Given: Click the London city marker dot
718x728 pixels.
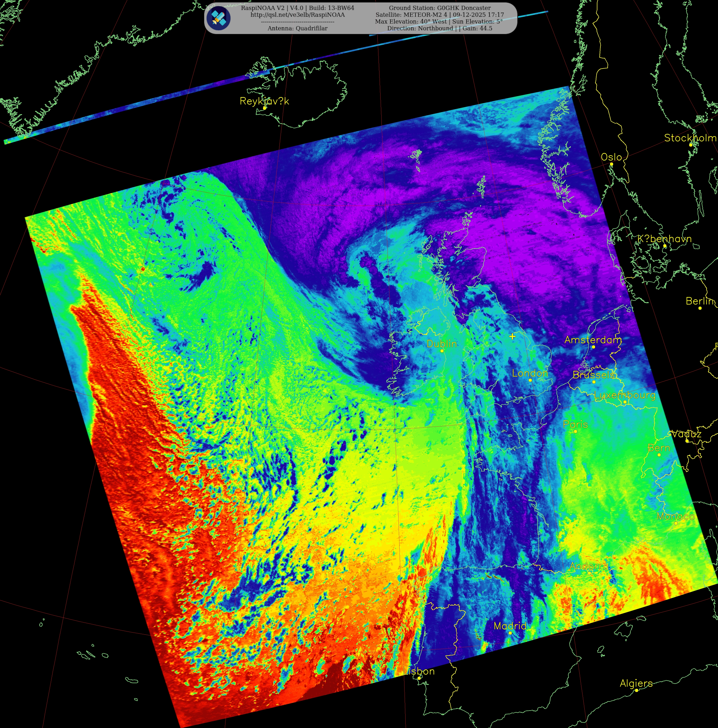Looking at the screenshot, I should [530, 380].
